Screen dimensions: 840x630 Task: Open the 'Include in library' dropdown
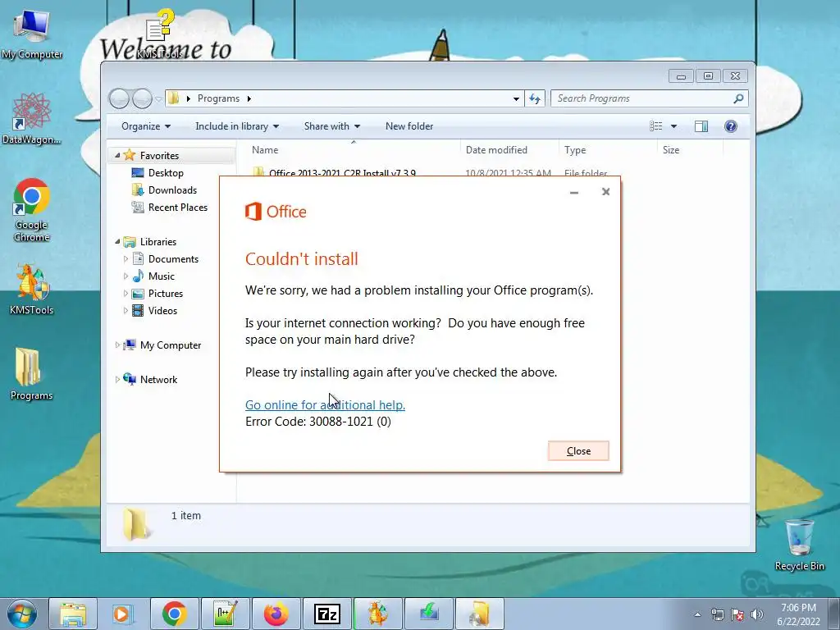pyautogui.click(x=237, y=126)
